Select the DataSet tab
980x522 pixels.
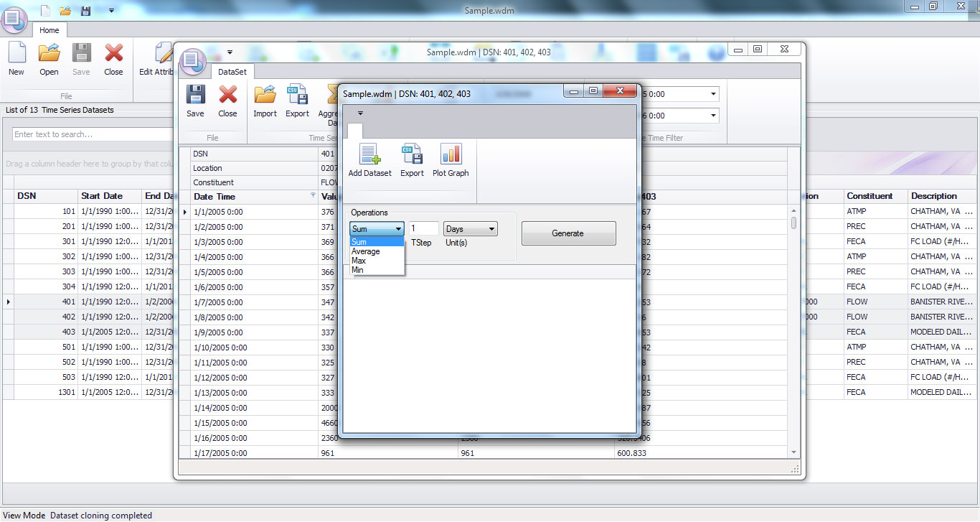click(x=232, y=72)
